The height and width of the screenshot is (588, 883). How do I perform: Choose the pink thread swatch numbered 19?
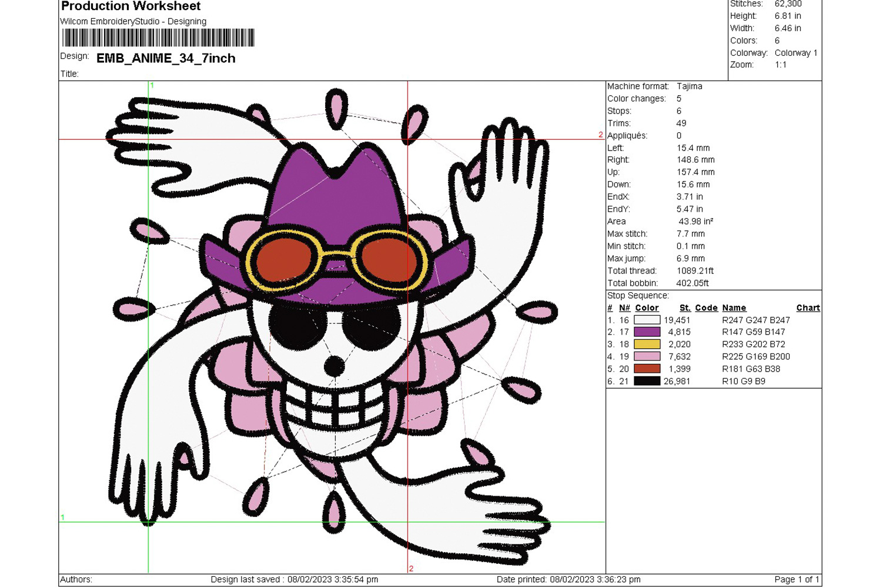coord(647,357)
